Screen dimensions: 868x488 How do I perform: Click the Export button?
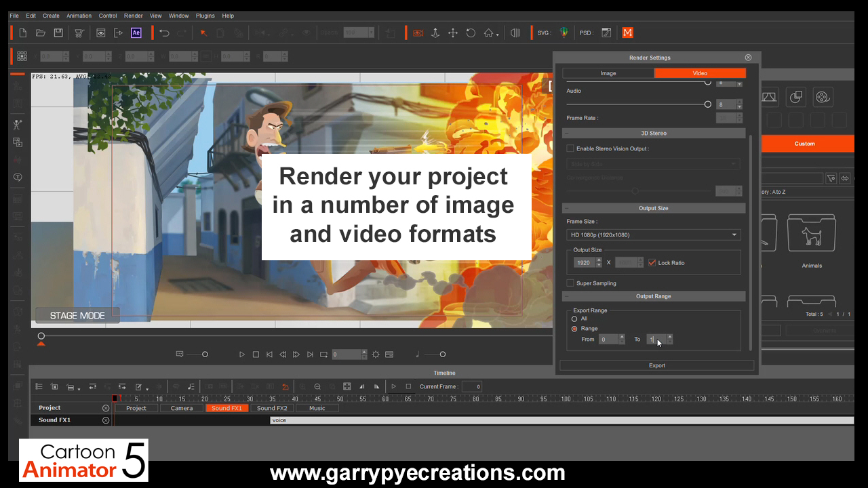[x=657, y=365]
